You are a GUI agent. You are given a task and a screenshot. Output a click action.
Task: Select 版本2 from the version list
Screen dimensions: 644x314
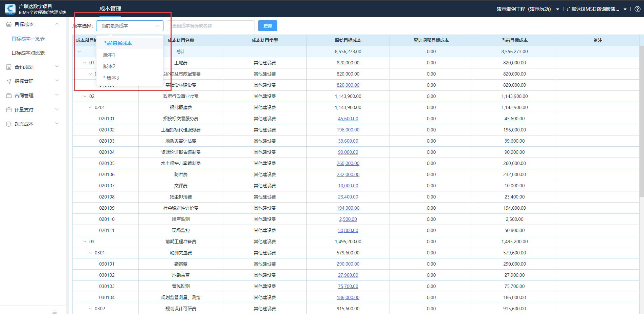[130, 66]
